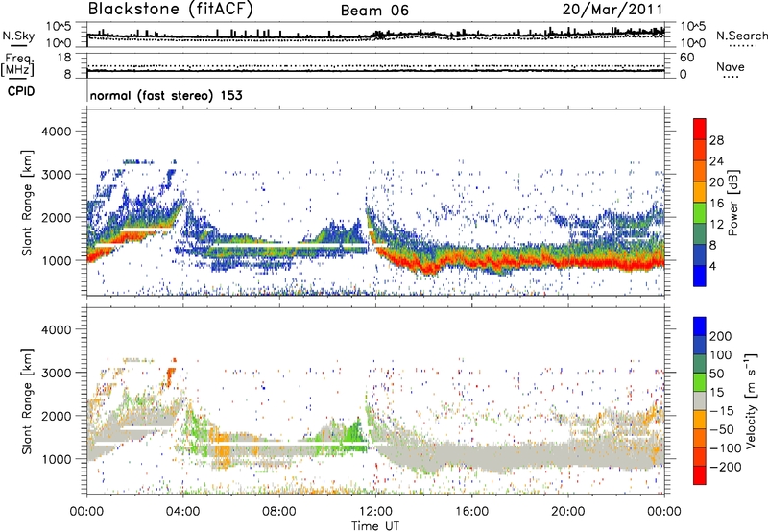Image resolution: width=768 pixels, height=532 pixels.
Task: Click the red bottom segment of Velocity colorbar
Action: click(700, 475)
